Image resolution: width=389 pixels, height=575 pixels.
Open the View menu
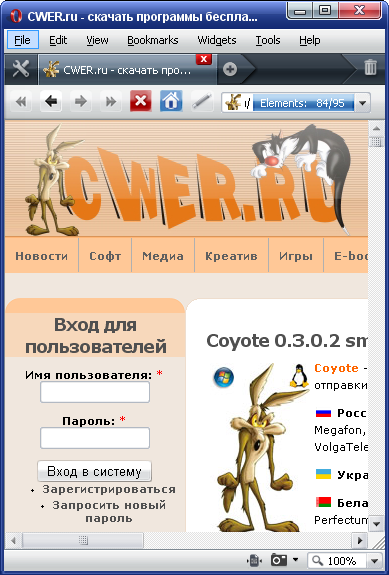pos(97,40)
